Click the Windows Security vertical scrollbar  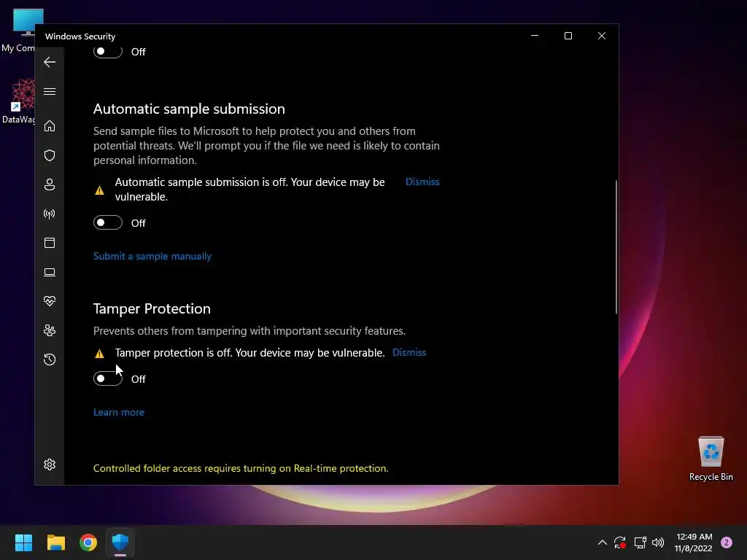tap(616, 246)
